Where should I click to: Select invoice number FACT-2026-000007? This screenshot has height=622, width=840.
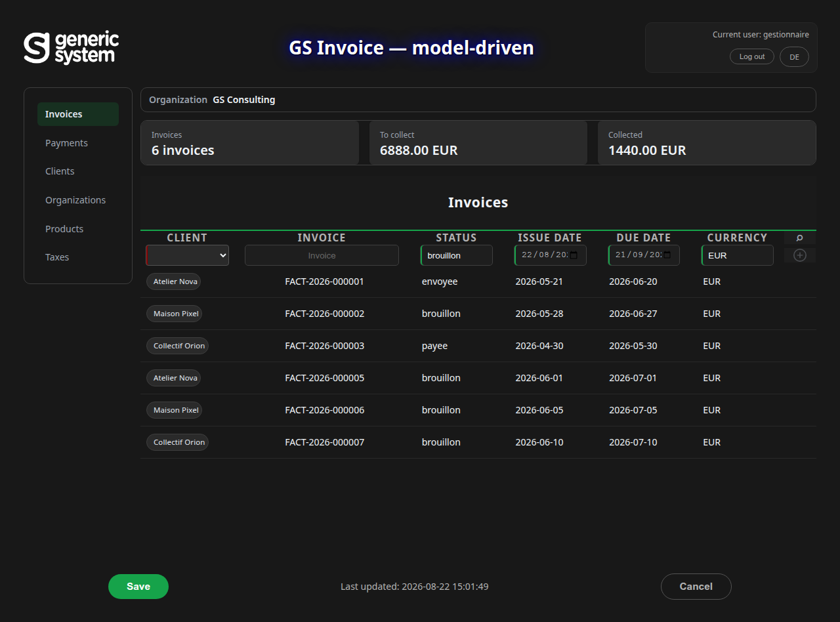[325, 442]
